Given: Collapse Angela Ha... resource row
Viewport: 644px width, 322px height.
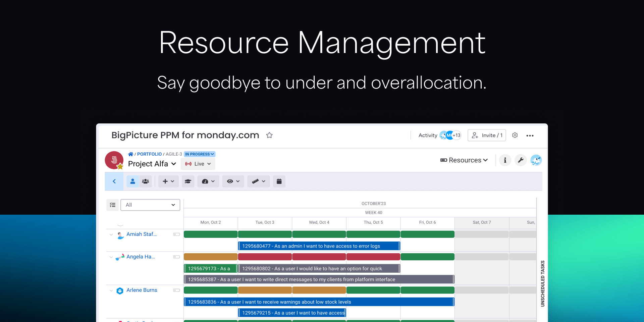Looking at the screenshot, I should point(111,257).
